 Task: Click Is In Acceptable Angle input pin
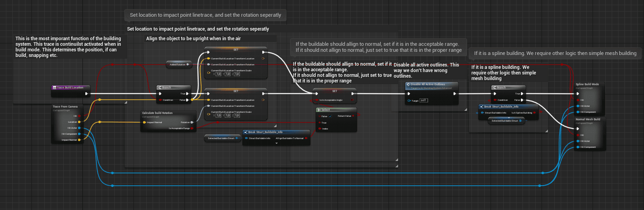click(x=317, y=100)
